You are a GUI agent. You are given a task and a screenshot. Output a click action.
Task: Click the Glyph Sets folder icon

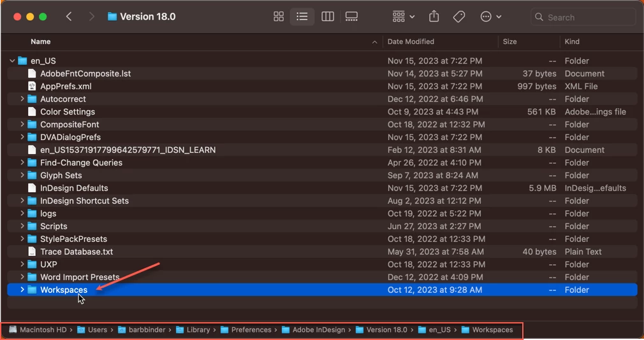(x=32, y=175)
